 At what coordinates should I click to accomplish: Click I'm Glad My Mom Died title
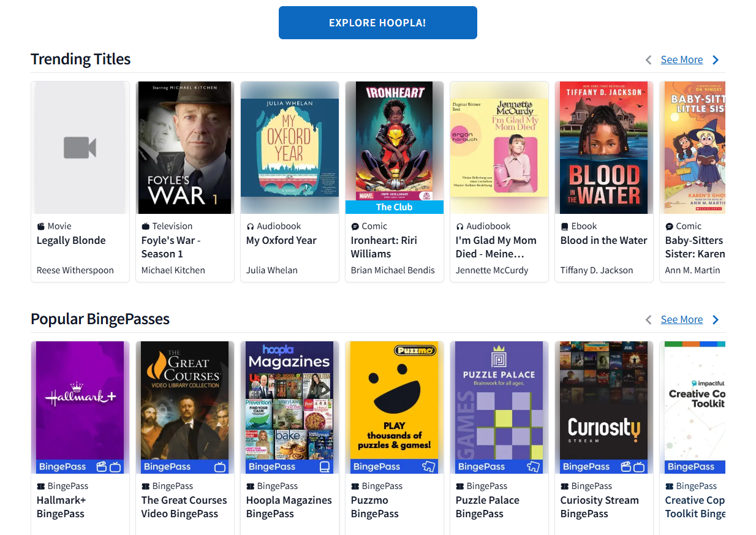click(496, 247)
